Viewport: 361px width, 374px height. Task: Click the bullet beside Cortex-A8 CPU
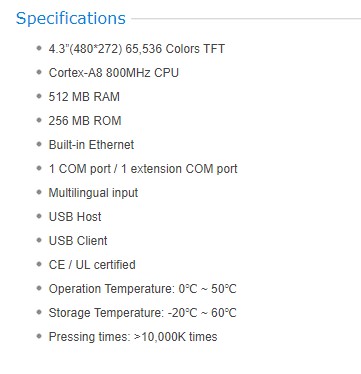[x=39, y=72]
